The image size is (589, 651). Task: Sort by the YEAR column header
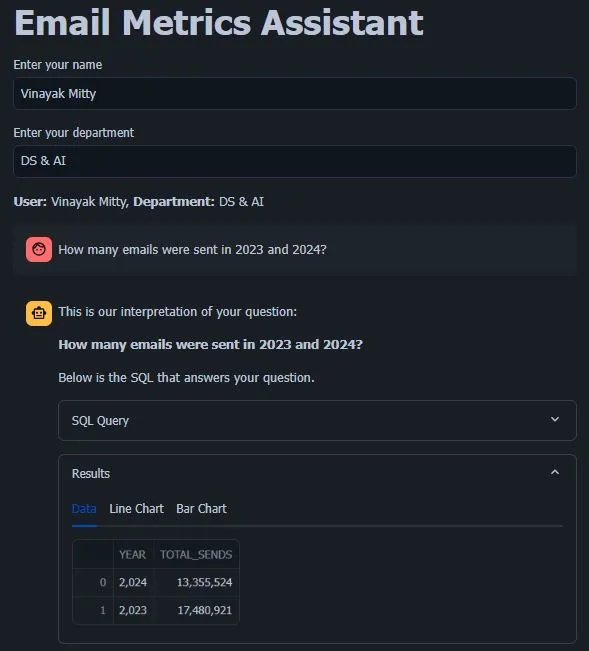[133, 554]
